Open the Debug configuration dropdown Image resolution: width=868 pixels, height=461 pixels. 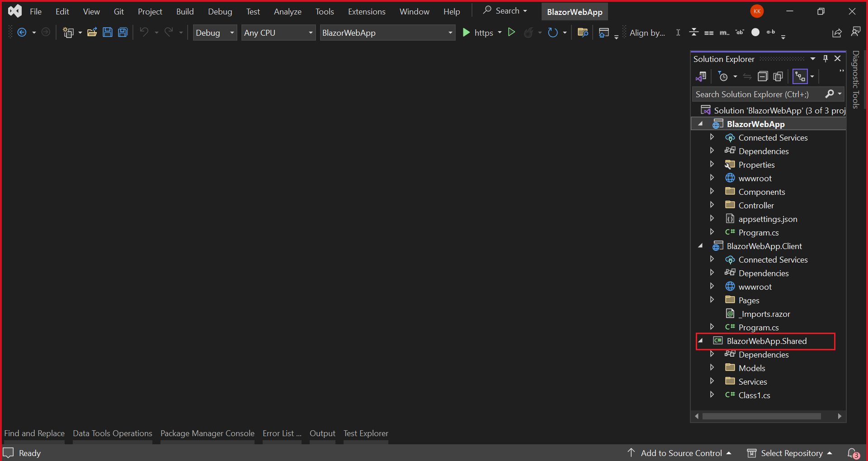coord(215,33)
